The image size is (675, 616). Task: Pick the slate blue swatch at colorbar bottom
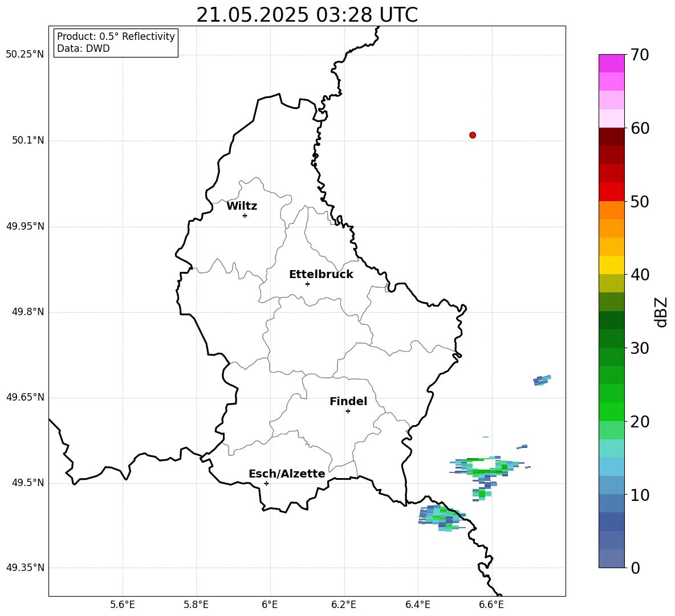click(612, 559)
